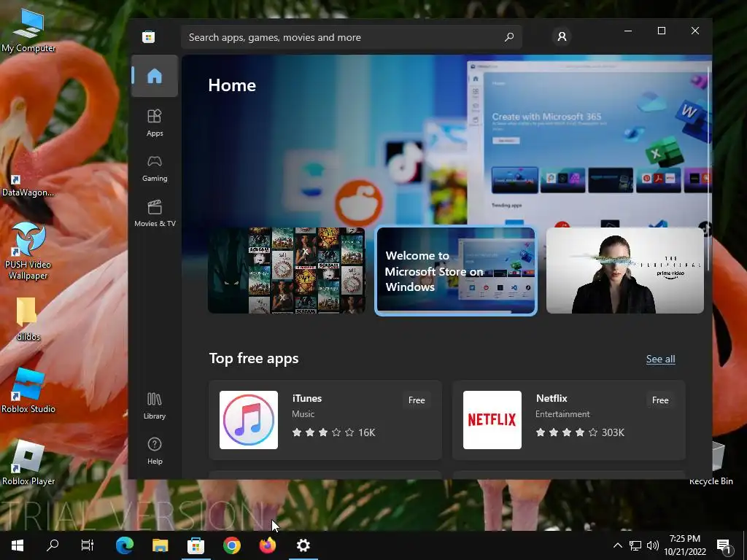Select Recycle Bin on desktop
The width and height of the screenshot is (747, 560).
click(x=711, y=464)
